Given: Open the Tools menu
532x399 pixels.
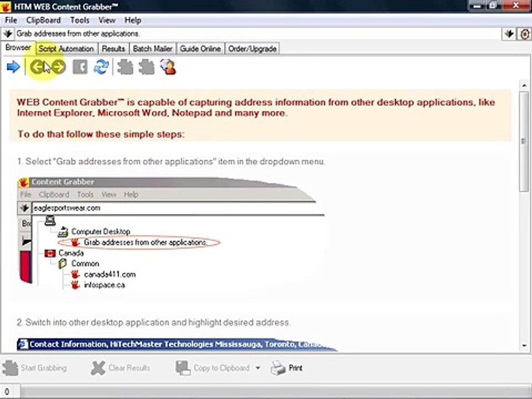Looking at the screenshot, I should [80, 21].
